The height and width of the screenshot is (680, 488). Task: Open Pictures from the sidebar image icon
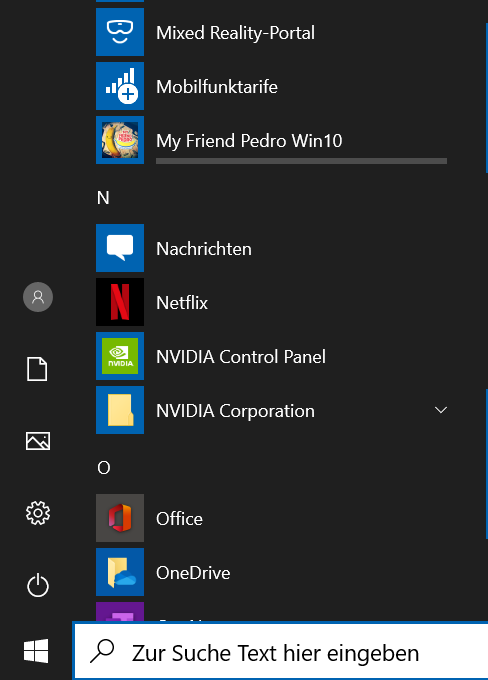tap(38, 441)
